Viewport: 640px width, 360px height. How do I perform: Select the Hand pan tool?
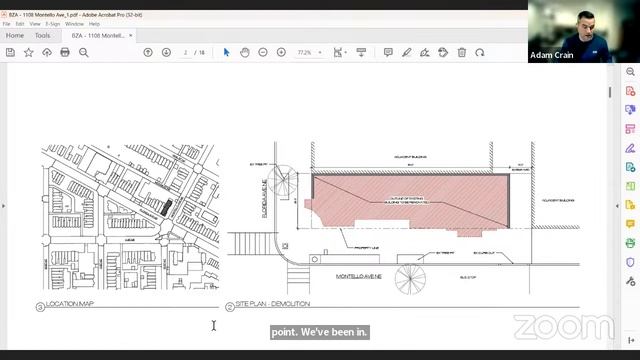coord(244,52)
